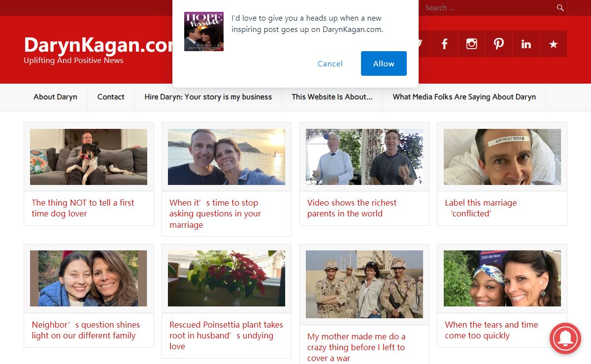Viewport: 591px width, 364px height.
Task: Open What Media Folks Are Saying About Daryn
Action: tap(464, 97)
